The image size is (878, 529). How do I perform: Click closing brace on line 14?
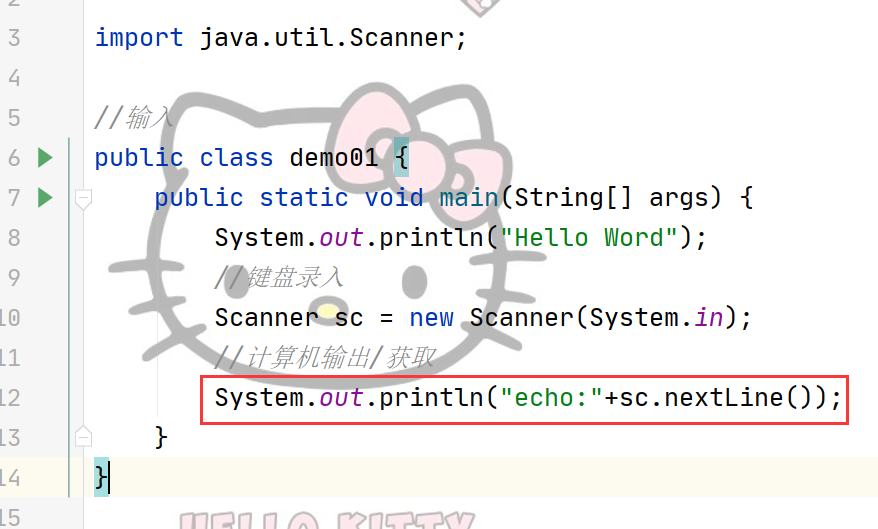tap(101, 477)
